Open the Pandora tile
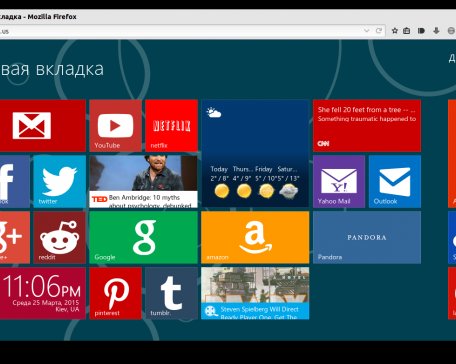456x364 pixels. [x=367, y=237]
